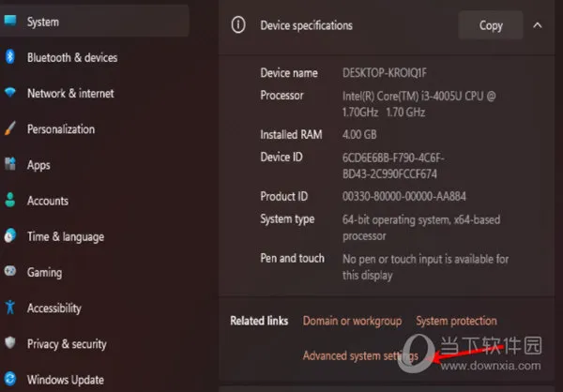
Task: Click the Device specifications header text
Action: 306,25
